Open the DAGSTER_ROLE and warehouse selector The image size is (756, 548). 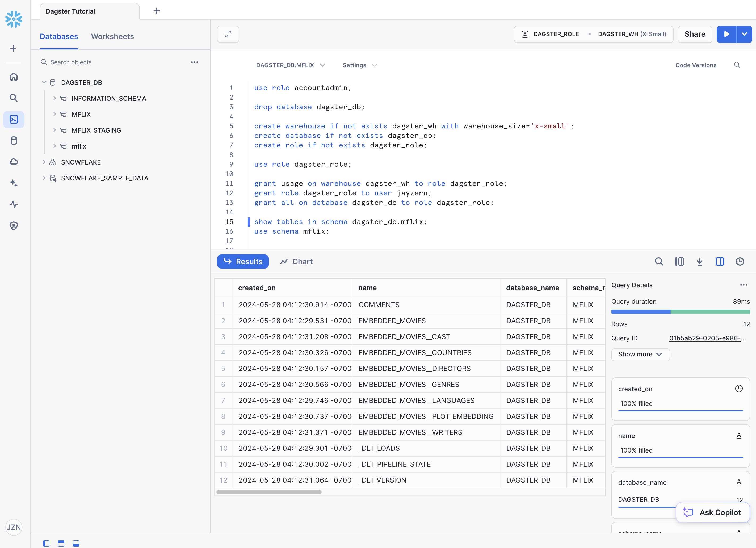point(593,34)
